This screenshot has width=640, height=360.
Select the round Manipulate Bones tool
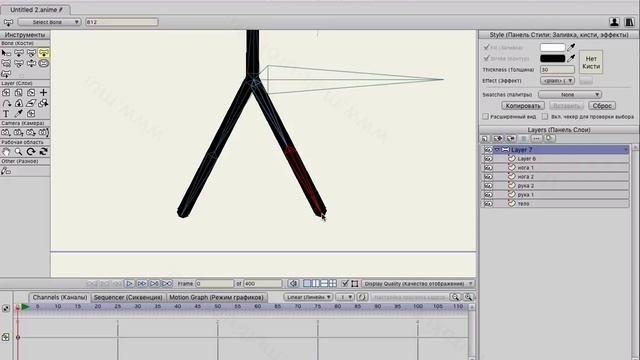click(44, 64)
